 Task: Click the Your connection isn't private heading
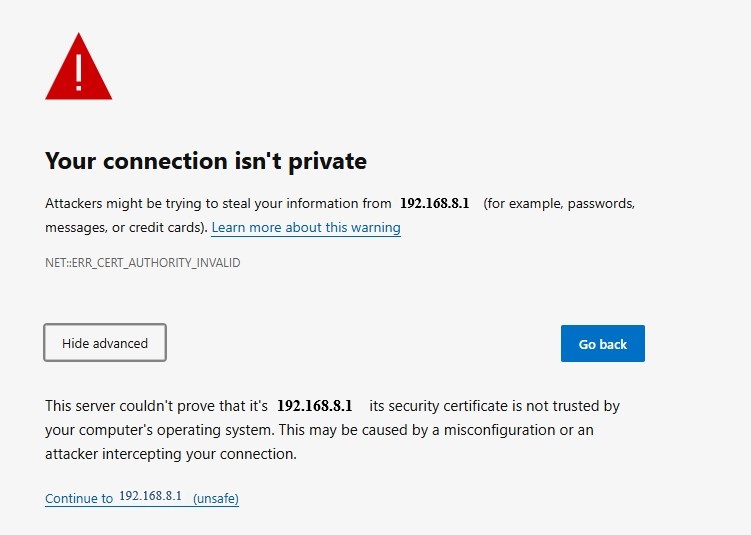206,160
